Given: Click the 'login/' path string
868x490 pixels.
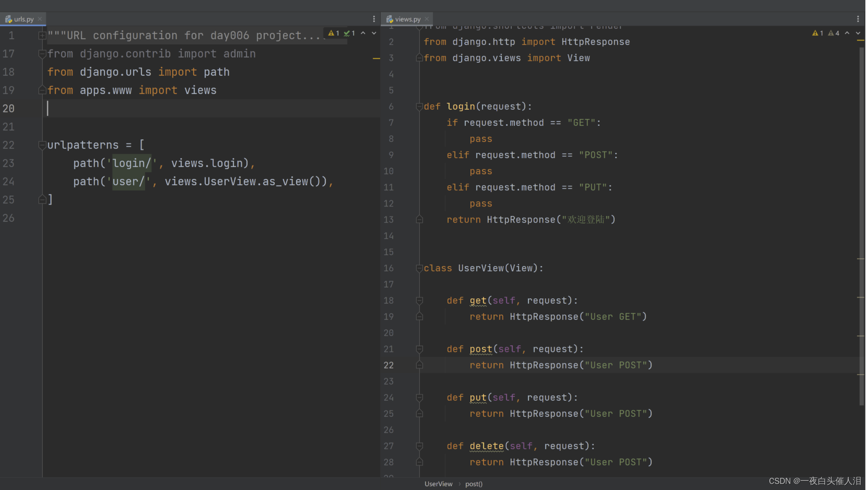Looking at the screenshot, I should pyautogui.click(x=132, y=163).
